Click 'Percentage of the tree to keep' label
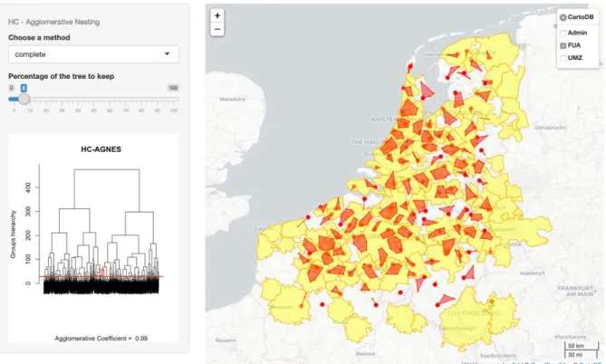This screenshot has width=606, height=364. click(61, 76)
